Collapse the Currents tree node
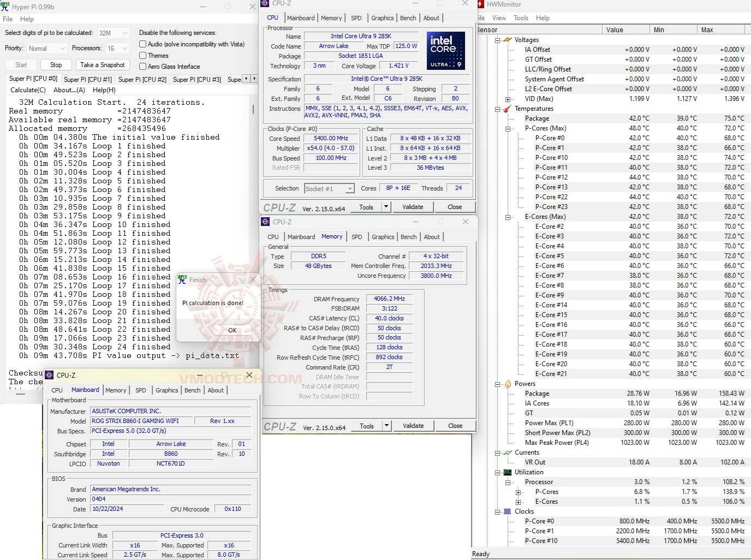The image size is (751, 560). tap(497, 453)
